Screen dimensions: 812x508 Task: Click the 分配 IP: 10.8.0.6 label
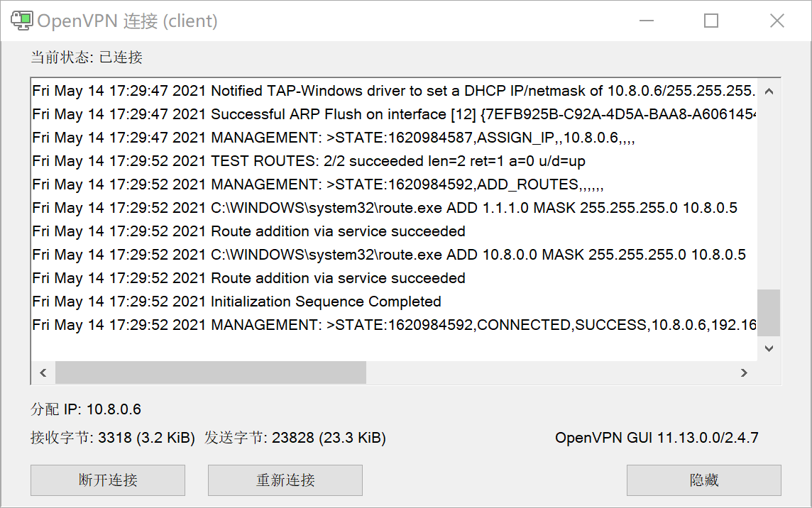point(86,409)
